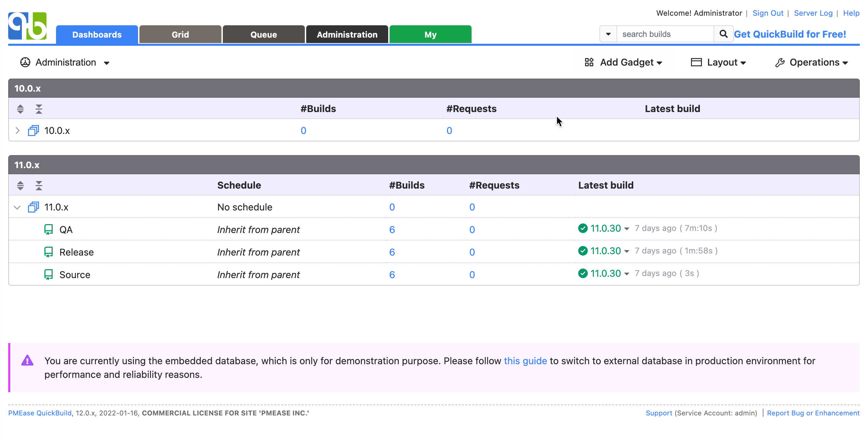Open the Server Log link

(813, 13)
